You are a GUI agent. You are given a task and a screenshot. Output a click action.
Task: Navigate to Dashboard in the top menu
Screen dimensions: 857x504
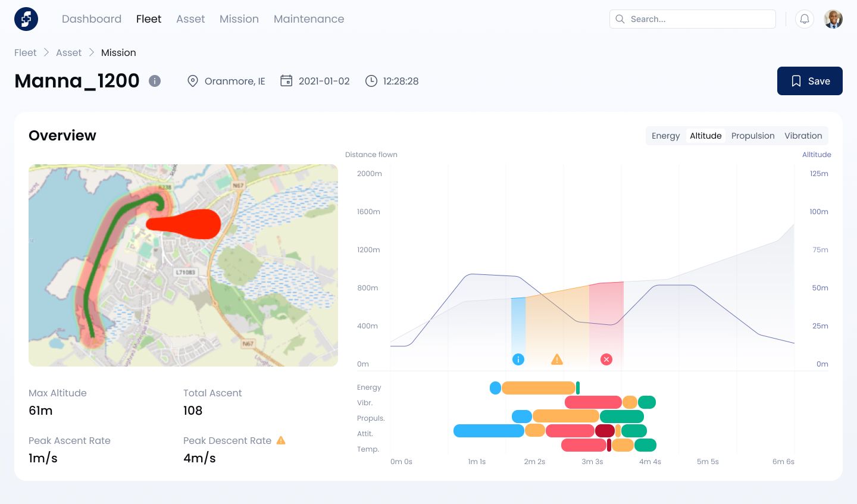tap(91, 18)
